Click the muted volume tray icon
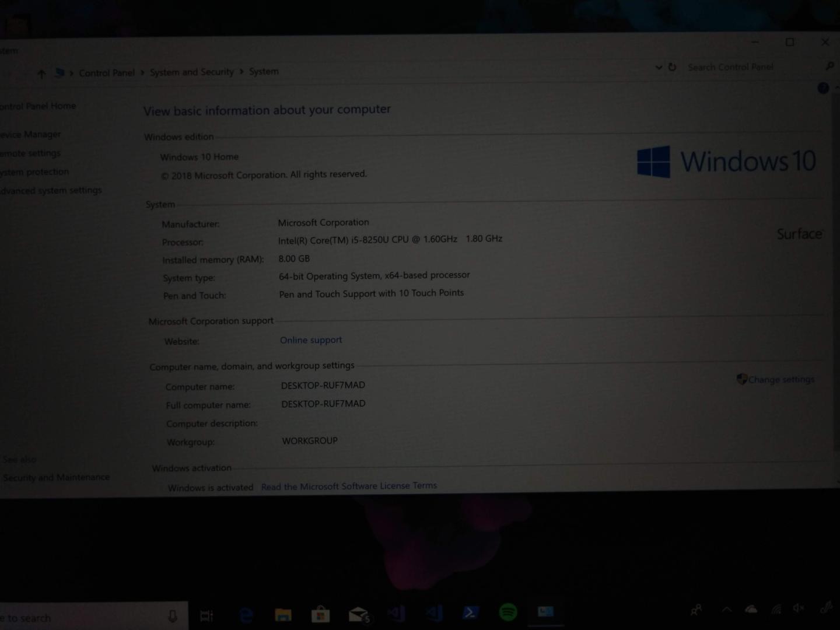The height and width of the screenshot is (630, 840). click(799, 608)
